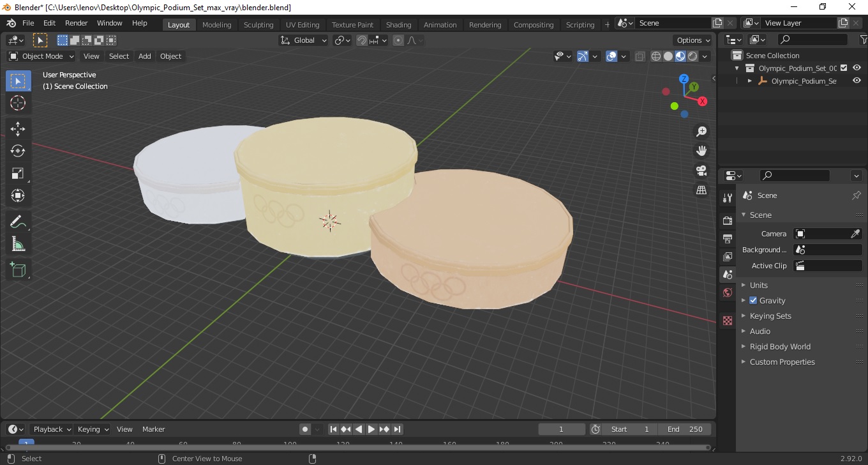Image resolution: width=868 pixels, height=465 pixels.
Task: Jump to the start frame button
Action: [333, 429]
